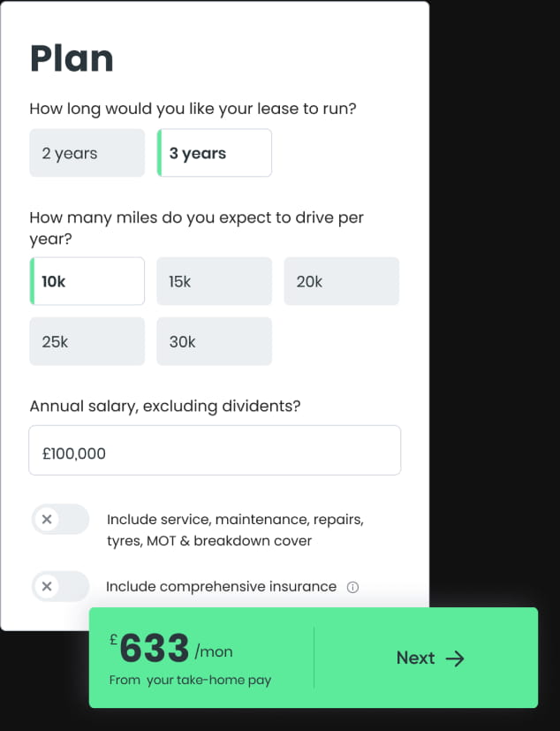The height and width of the screenshot is (731, 560).
Task: Turn on the comprehensive insurance toggle
Action: [x=60, y=587]
